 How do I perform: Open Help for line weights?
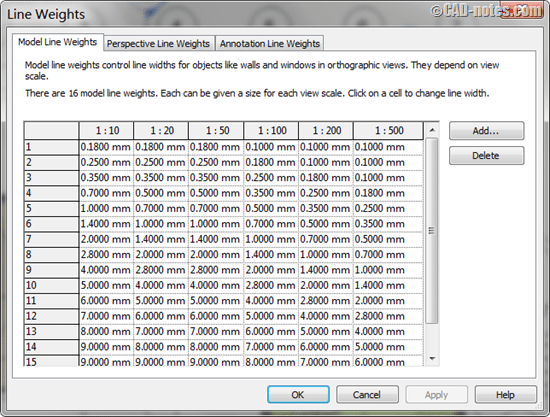[505, 395]
